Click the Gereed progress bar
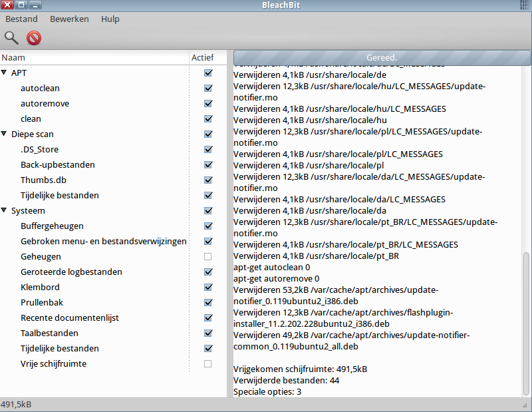 (382, 58)
